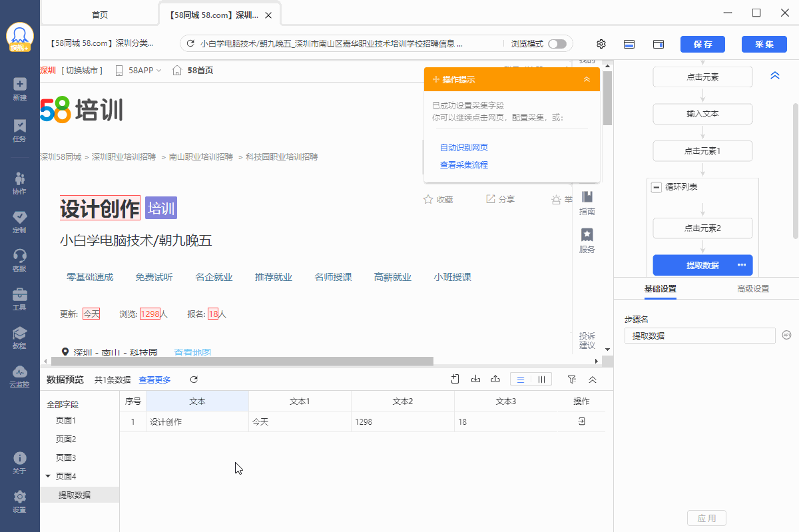799x532 pixels.
Task: Switch to the 高级设置 tab
Action: pyautogui.click(x=753, y=289)
